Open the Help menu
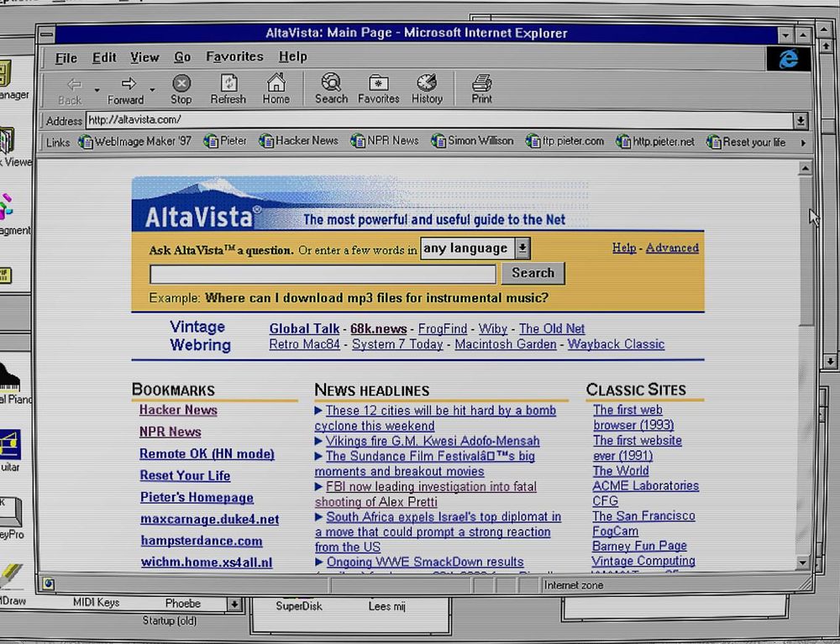This screenshot has height=644, width=840. [x=292, y=56]
